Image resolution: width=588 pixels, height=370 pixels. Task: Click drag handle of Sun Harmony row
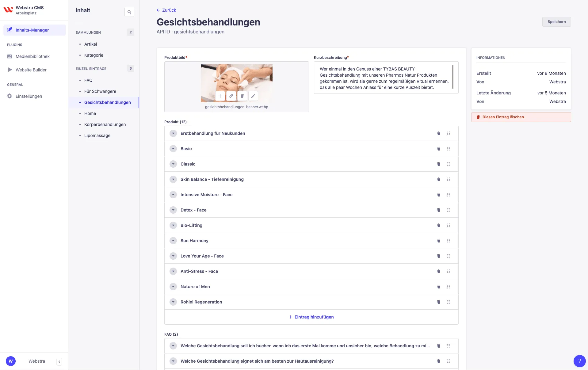click(449, 241)
